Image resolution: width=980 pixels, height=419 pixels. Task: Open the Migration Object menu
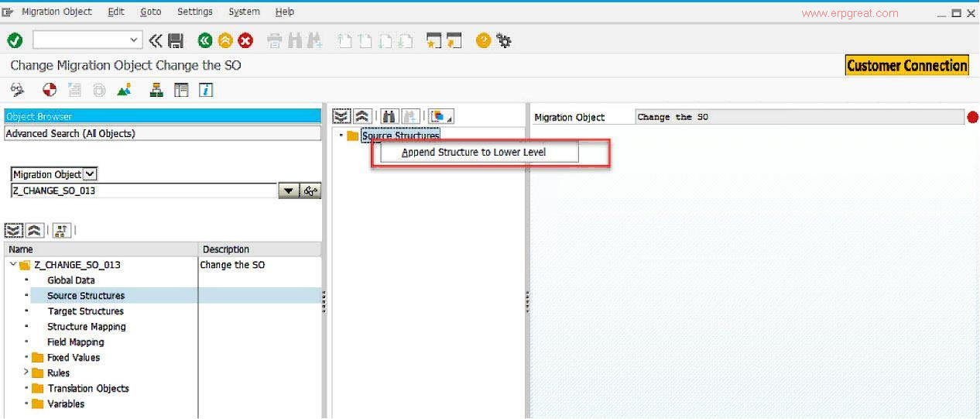[x=57, y=12]
